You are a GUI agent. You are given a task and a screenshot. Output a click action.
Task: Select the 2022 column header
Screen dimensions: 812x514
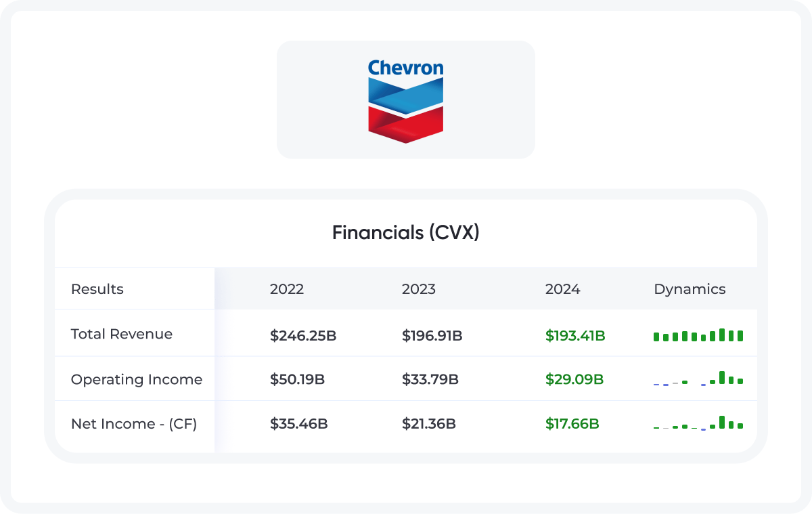pyautogui.click(x=287, y=289)
